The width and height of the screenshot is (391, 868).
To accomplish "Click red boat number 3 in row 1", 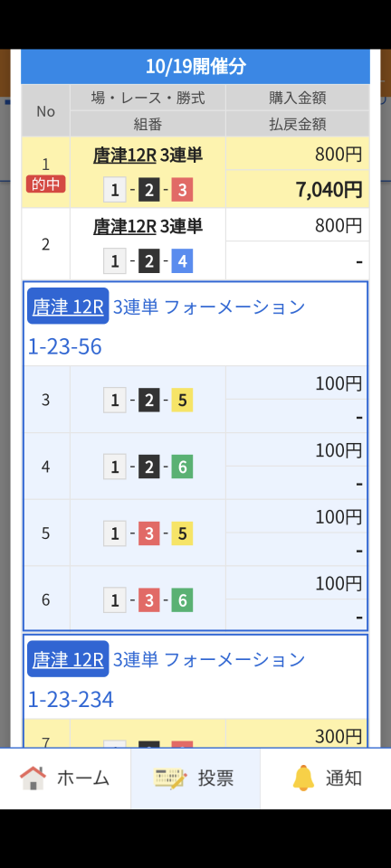I will point(182,191).
